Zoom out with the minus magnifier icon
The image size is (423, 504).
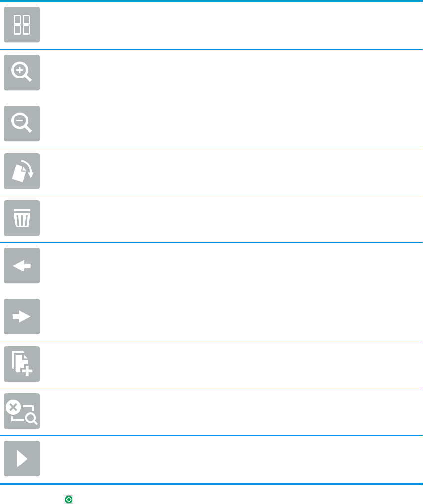coord(22,123)
